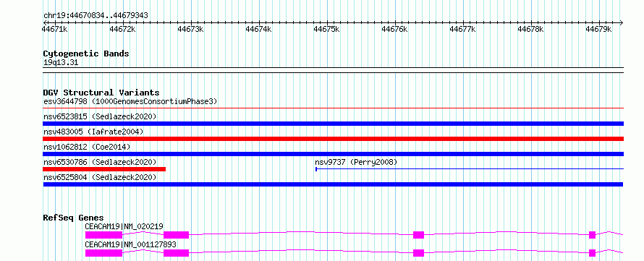Click the 44673k ruler tick label
The width and height of the screenshot is (644, 261).
pyautogui.click(x=190, y=29)
